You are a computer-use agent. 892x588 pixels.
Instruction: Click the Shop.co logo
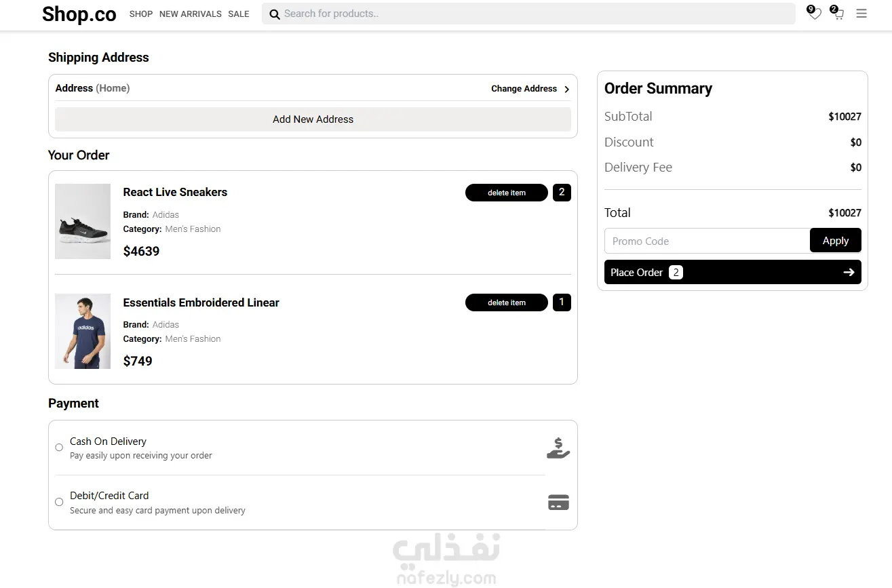[x=79, y=14]
